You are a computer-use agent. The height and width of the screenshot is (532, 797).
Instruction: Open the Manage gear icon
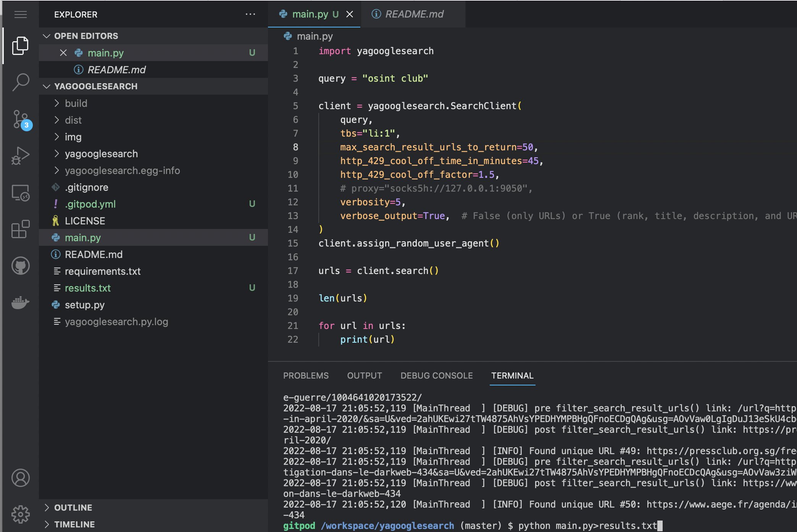21,514
